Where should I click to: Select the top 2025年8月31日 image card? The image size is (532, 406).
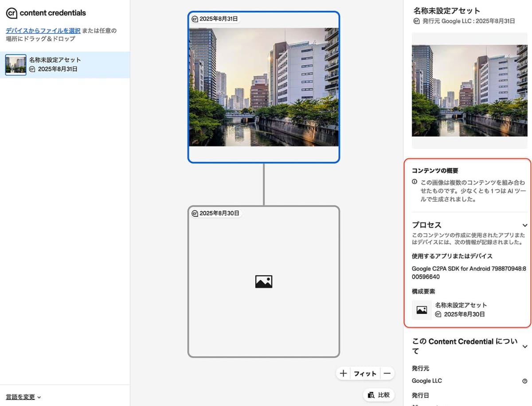pos(264,89)
